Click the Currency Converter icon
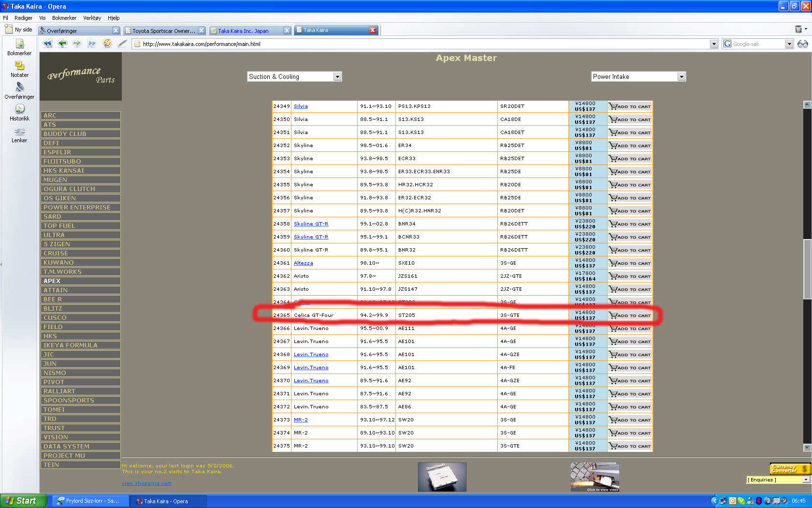 (789, 468)
